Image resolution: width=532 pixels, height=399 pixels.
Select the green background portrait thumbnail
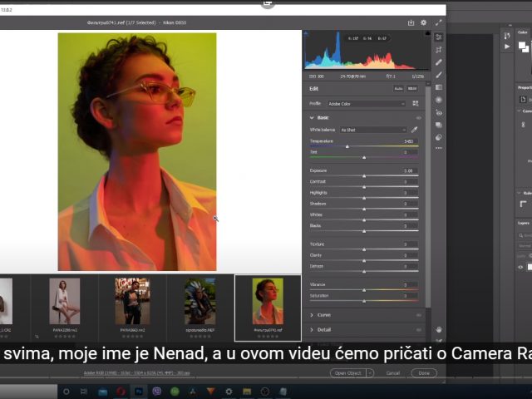(268, 301)
